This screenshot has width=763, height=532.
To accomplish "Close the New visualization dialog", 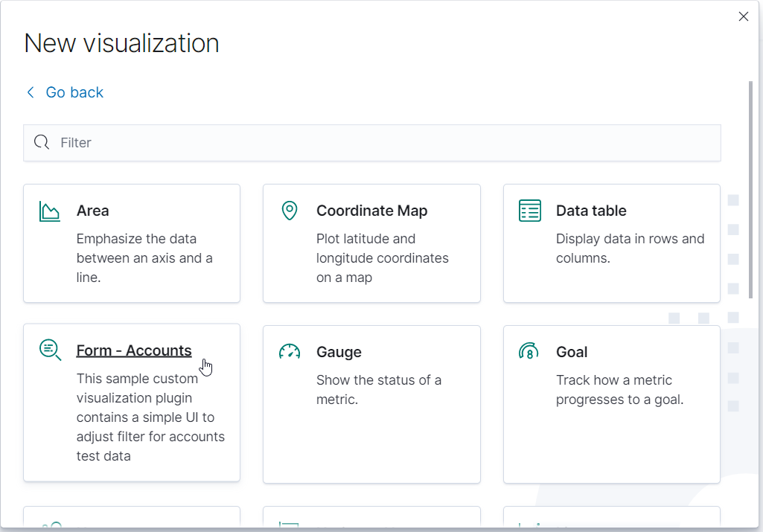I will 743,16.
